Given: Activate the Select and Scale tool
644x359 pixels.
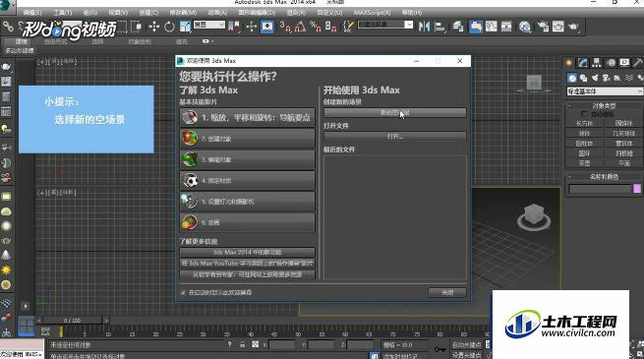Looking at the screenshot, I should tap(185, 28).
